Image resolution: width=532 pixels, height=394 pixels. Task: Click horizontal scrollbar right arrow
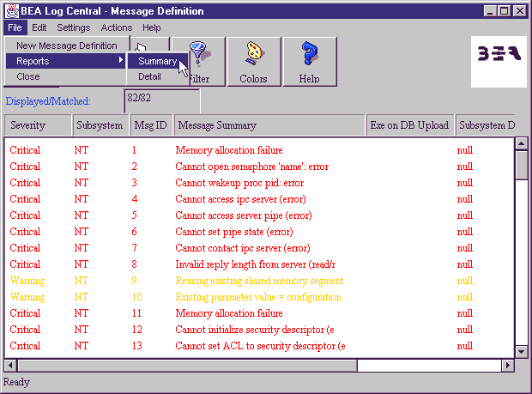[x=508, y=365]
